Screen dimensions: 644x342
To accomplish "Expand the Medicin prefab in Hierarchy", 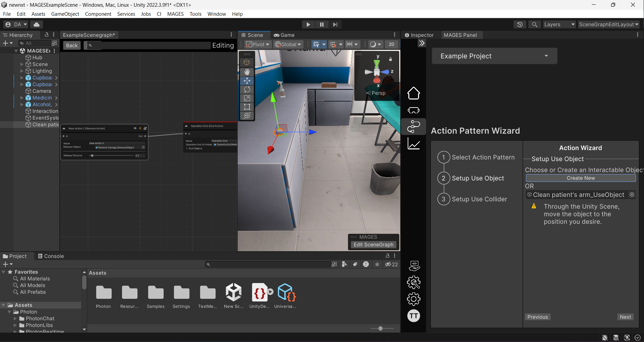I will [x=22, y=98].
